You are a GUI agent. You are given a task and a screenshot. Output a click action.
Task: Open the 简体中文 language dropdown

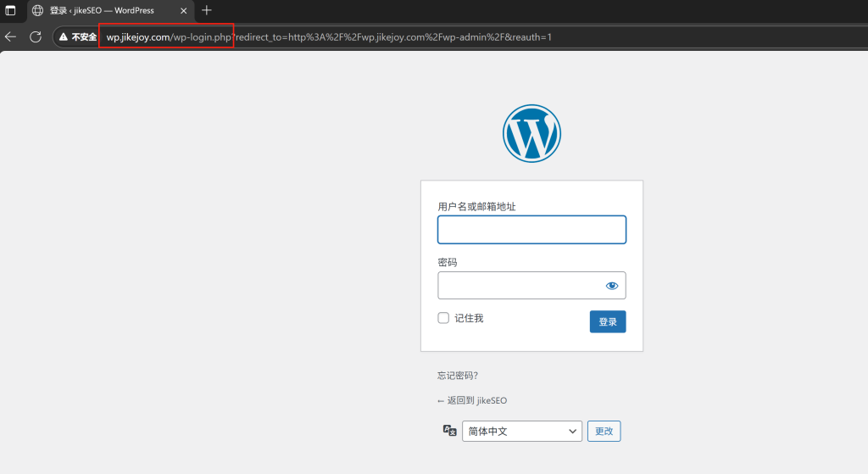click(522, 432)
